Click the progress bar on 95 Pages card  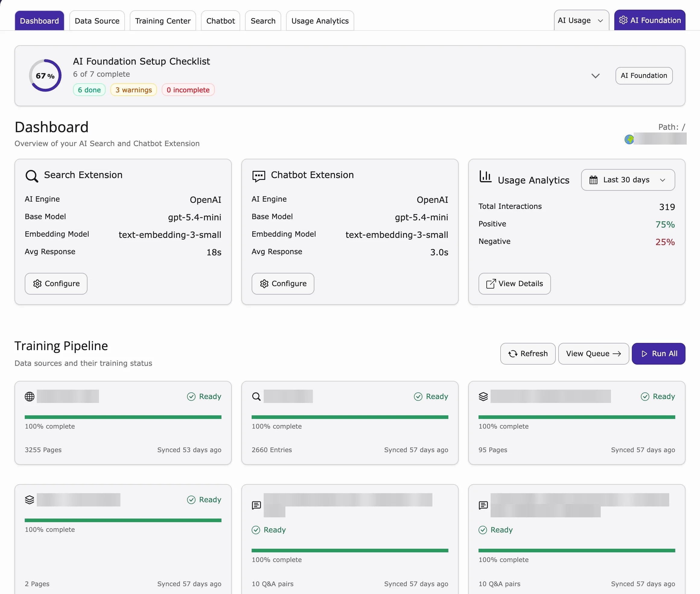pos(577,417)
